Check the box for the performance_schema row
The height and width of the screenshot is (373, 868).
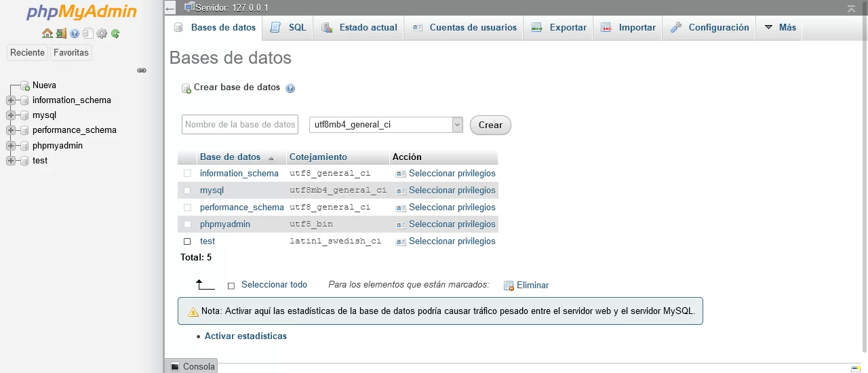tap(187, 208)
